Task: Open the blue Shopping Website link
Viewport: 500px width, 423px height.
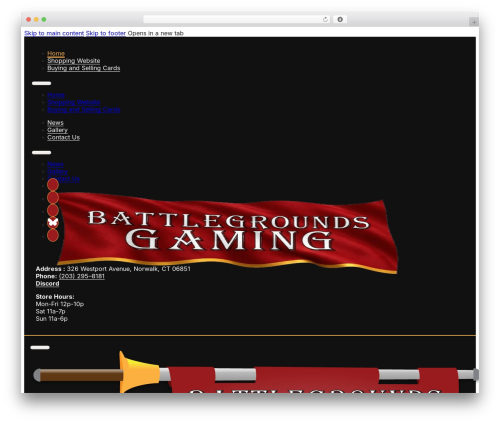Action: 74,102
